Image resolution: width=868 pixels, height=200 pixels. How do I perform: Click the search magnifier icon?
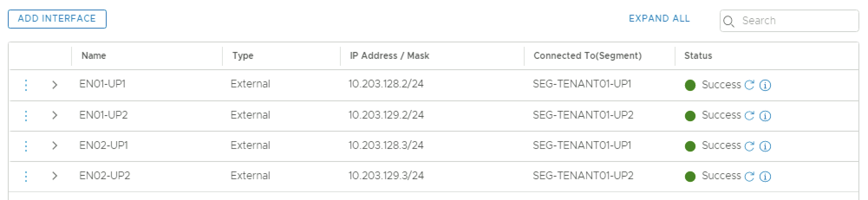point(729,21)
